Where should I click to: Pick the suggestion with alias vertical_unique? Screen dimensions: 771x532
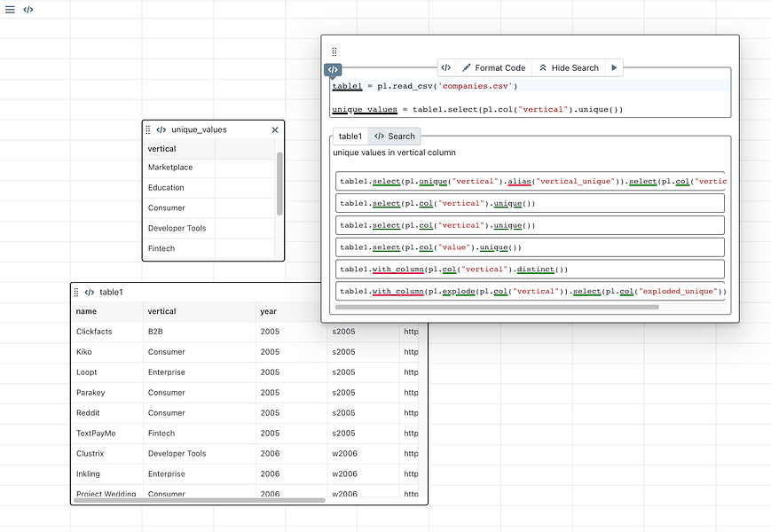click(x=530, y=181)
